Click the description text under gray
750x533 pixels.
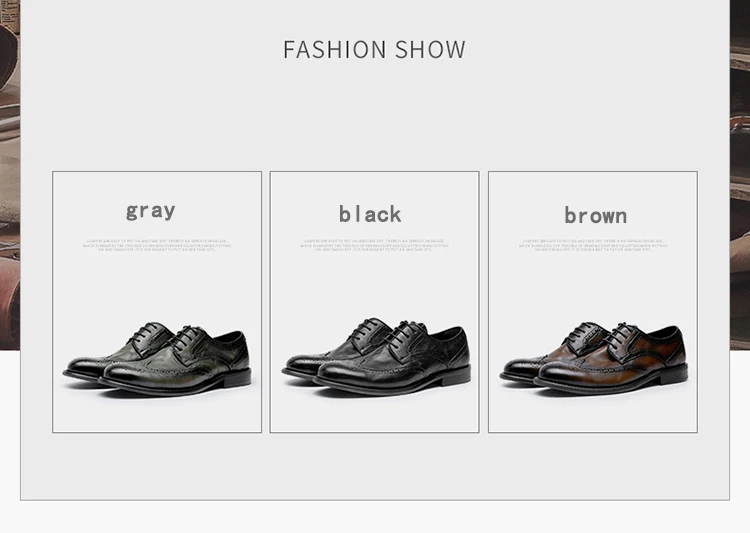click(x=157, y=245)
